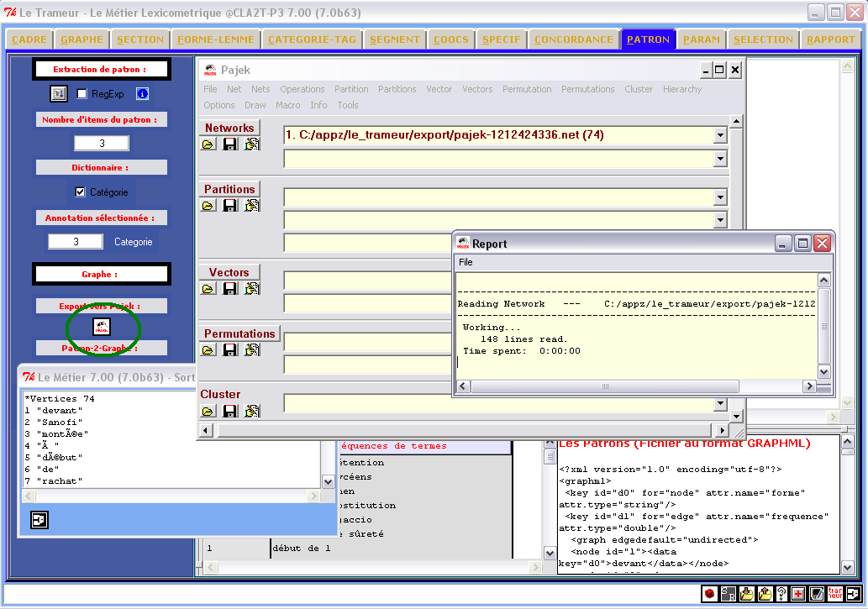
Task: Click the Export vers Pajek icon
Action: click(102, 328)
